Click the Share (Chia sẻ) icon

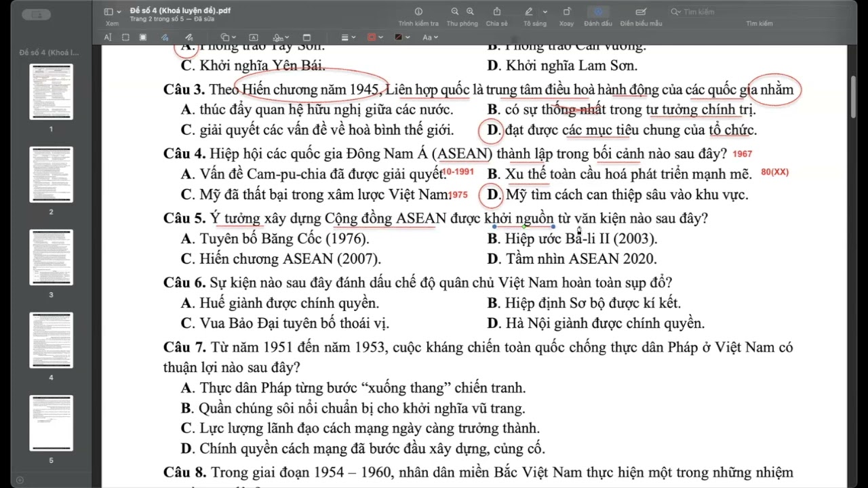pos(497,12)
